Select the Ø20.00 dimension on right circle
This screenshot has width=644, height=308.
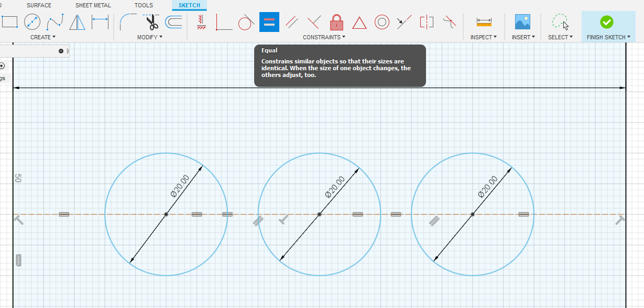click(x=488, y=186)
